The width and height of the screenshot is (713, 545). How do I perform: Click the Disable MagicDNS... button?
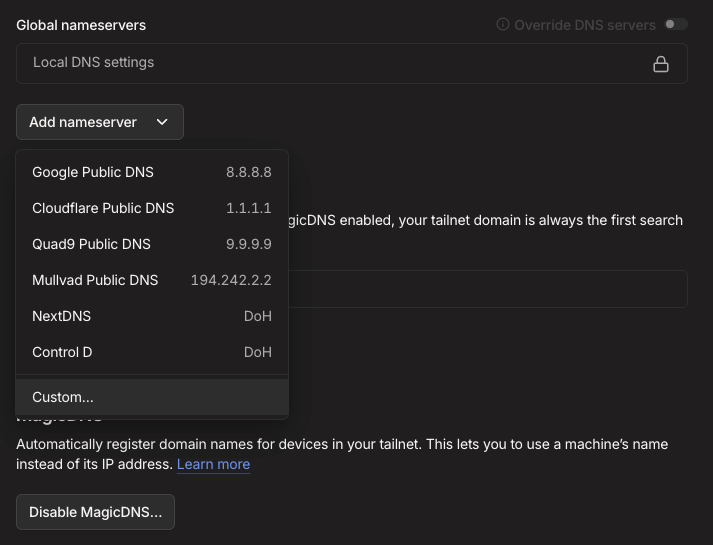click(x=95, y=512)
